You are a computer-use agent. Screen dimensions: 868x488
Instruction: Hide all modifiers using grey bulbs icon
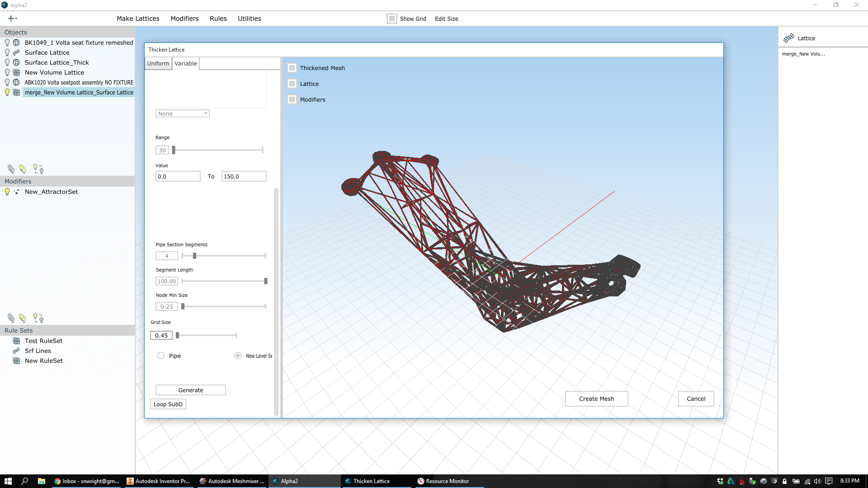(x=11, y=318)
